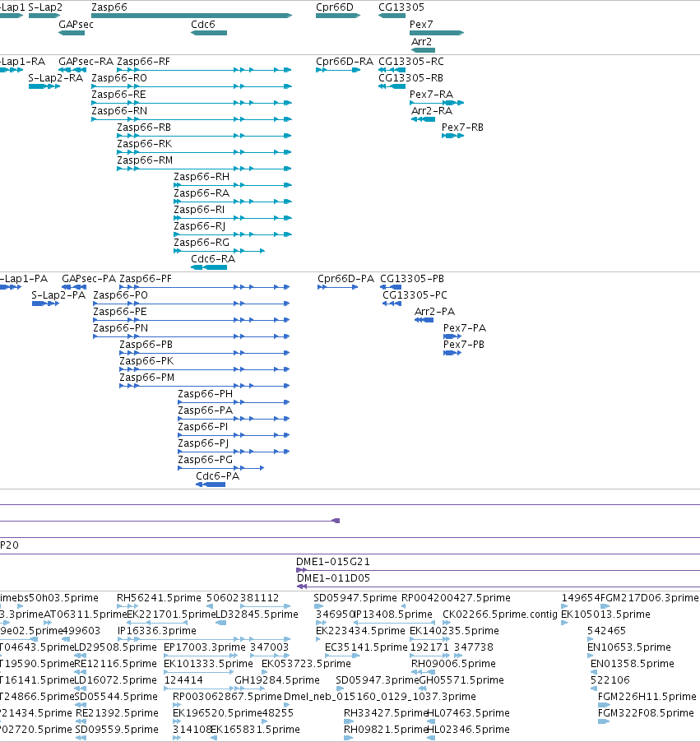Open transcript CG13305-RB

(410, 77)
